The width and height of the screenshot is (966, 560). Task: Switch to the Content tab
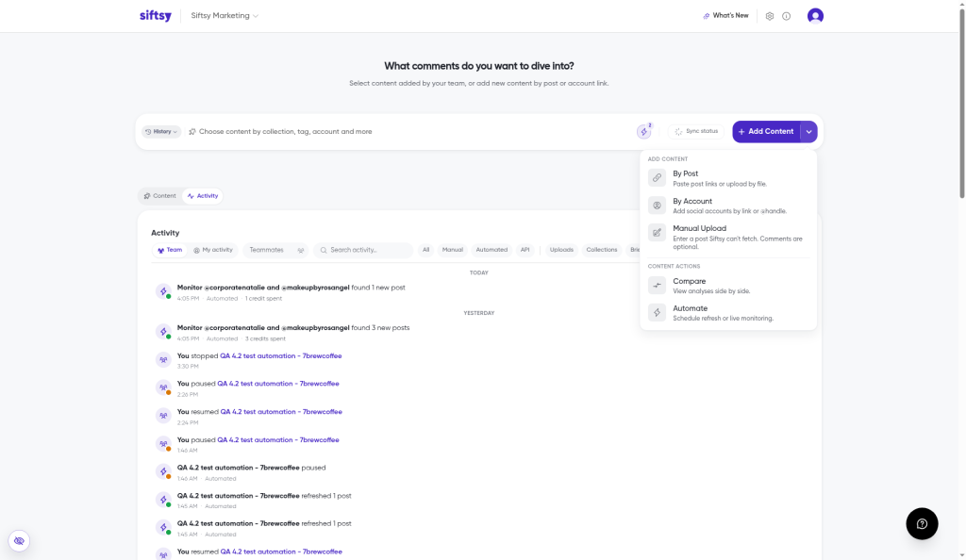coord(160,196)
